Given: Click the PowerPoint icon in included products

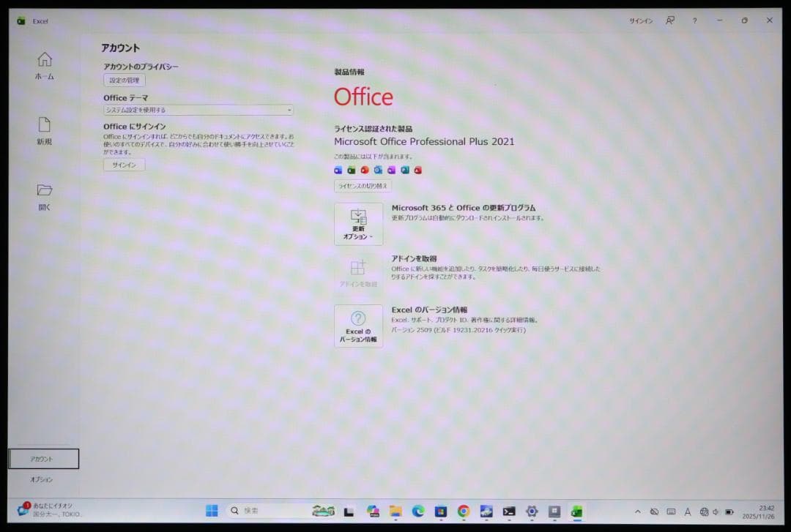Looking at the screenshot, I should [x=364, y=170].
